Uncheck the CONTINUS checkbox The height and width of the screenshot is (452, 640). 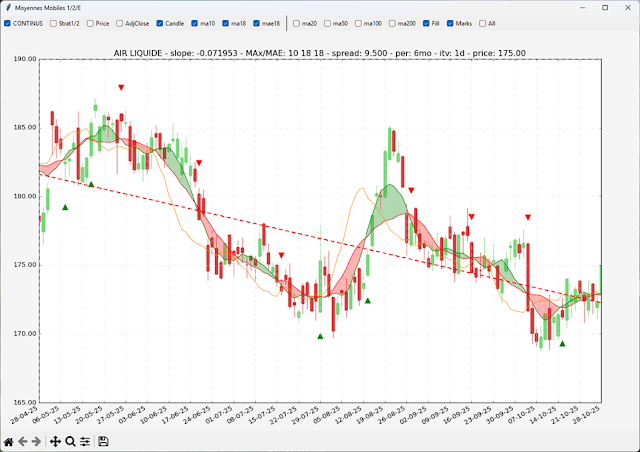(7, 22)
